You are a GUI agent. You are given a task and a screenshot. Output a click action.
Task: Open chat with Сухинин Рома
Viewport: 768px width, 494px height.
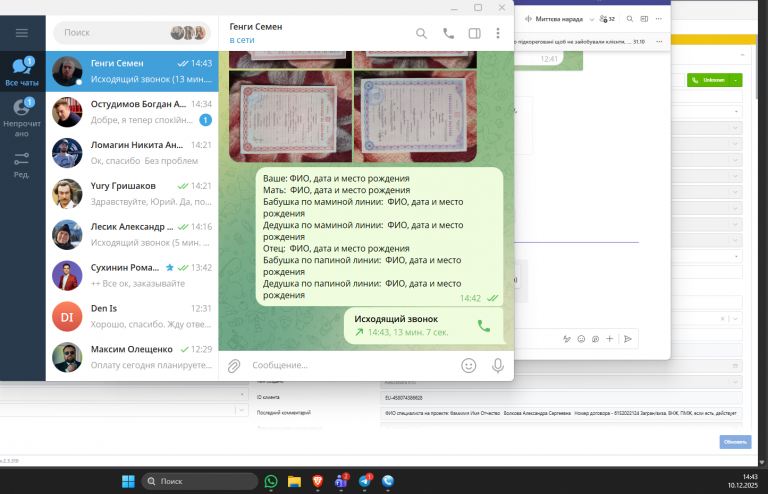click(x=132, y=275)
